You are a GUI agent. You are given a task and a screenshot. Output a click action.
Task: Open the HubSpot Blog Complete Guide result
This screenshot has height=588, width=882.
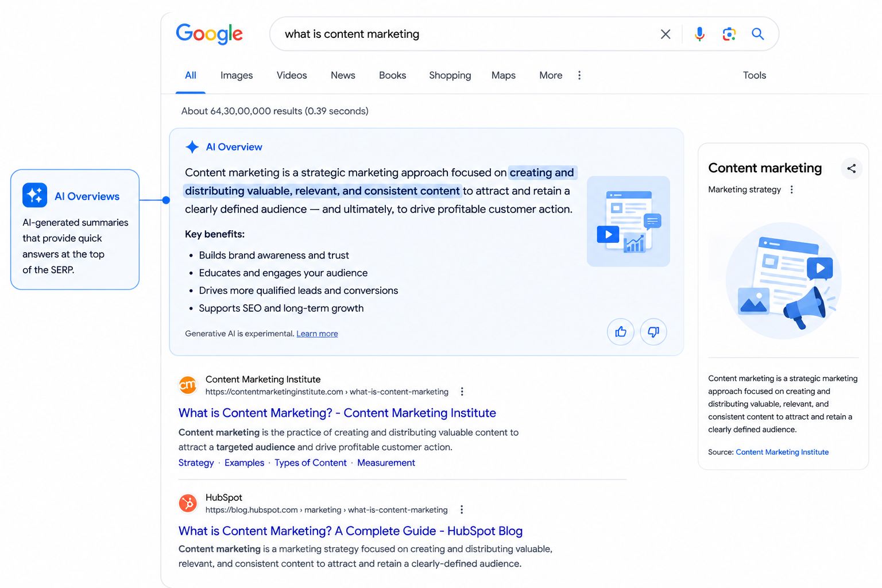click(350, 531)
